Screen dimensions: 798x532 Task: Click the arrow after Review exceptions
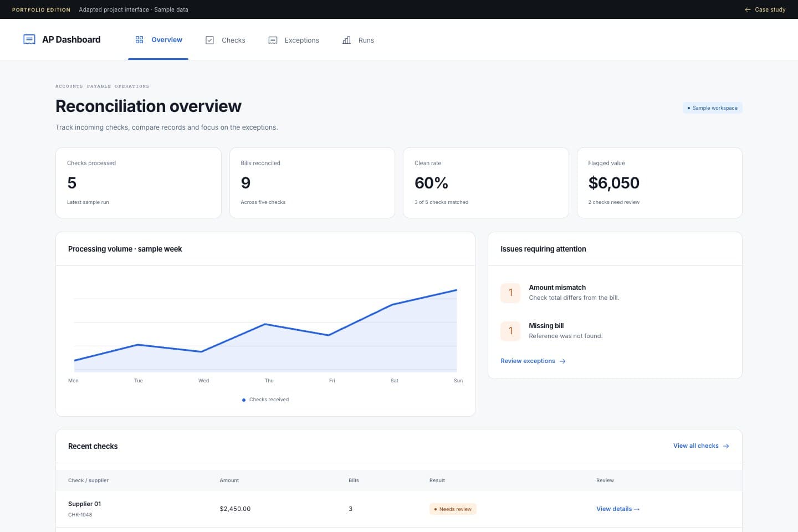(x=562, y=361)
